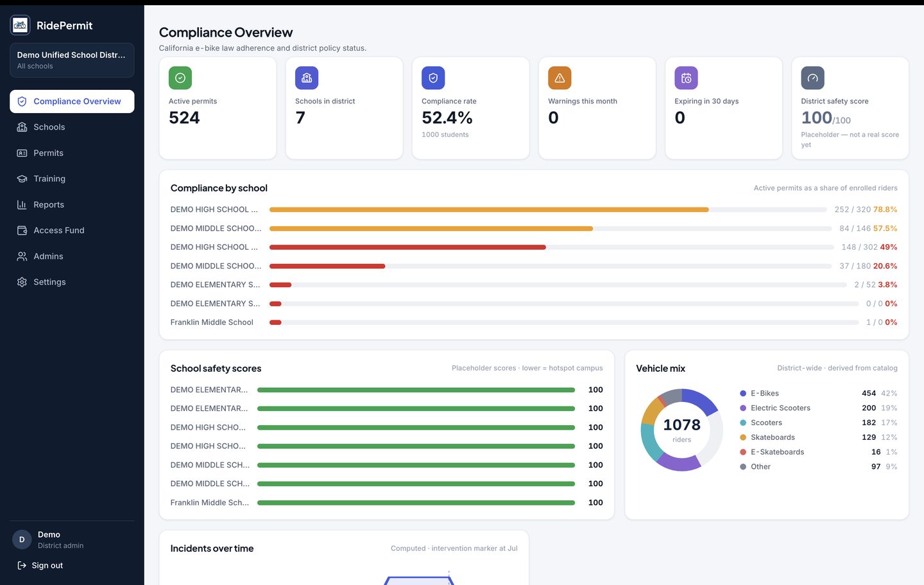924x585 pixels.
Task: Click the Electric Scooters purple legend dot
Action: coord(743,408)
